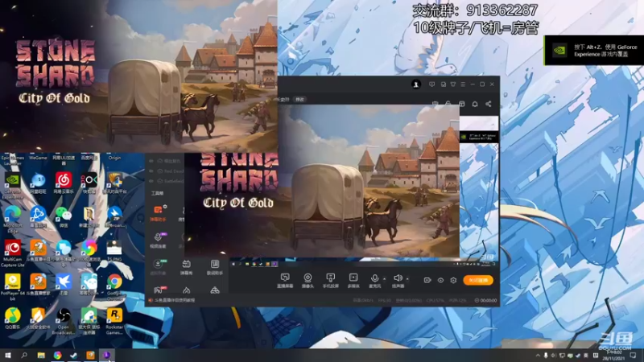Viewport: 644px width, 362px height.
Task: Open GeForce Experience desktop shortcut
Action: click(x=12, y=186)
